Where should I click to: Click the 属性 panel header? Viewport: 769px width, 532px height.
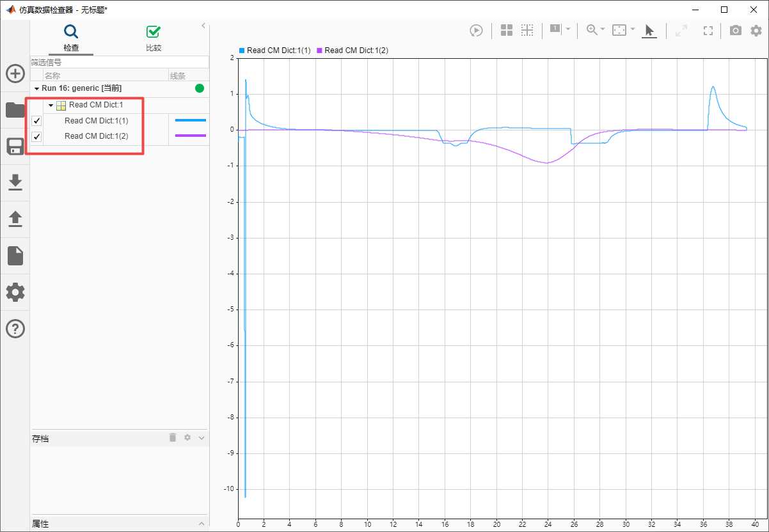(x=120, y=524)
